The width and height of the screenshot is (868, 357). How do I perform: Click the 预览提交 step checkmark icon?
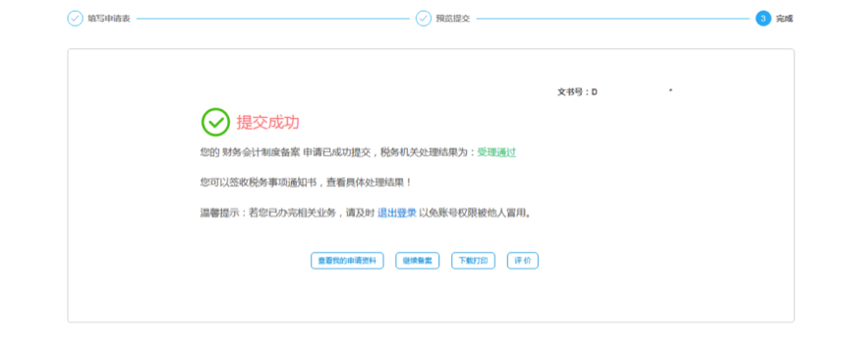coord(424,19)
